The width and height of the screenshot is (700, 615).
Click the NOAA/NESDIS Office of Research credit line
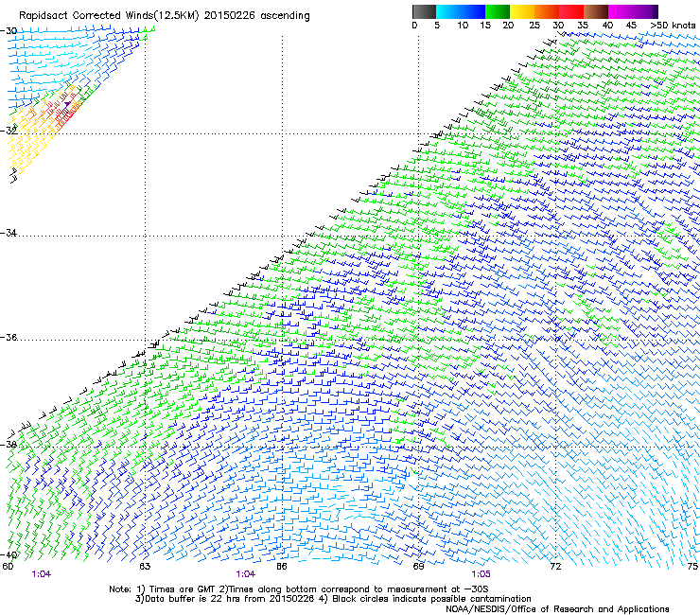(557, 609)
